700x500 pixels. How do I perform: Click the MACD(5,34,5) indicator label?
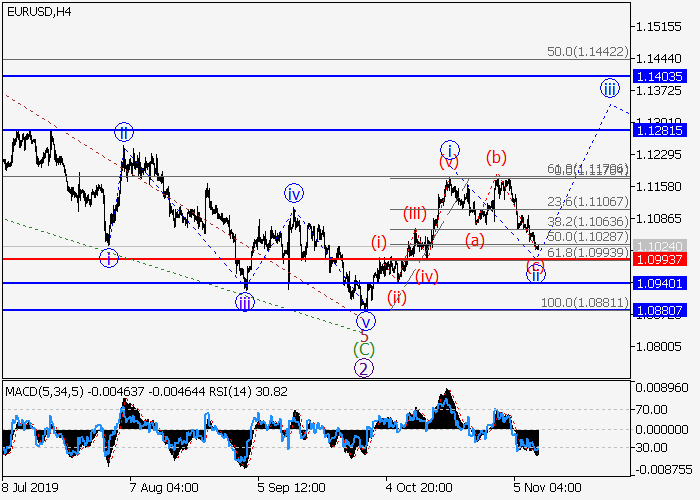pyautogui.click(x=36, y=387)
